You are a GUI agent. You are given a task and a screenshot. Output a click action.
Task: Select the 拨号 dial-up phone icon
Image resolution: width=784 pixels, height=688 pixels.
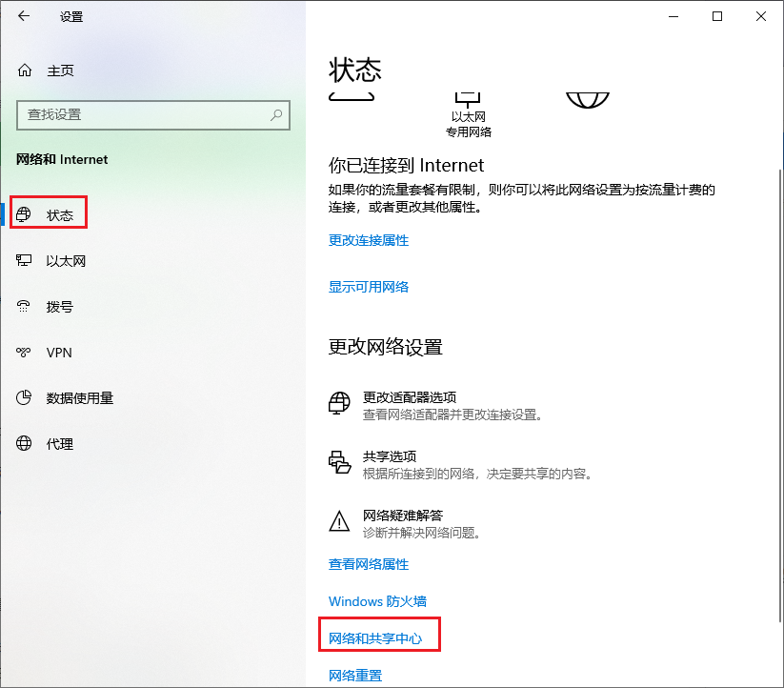(24, 306)
